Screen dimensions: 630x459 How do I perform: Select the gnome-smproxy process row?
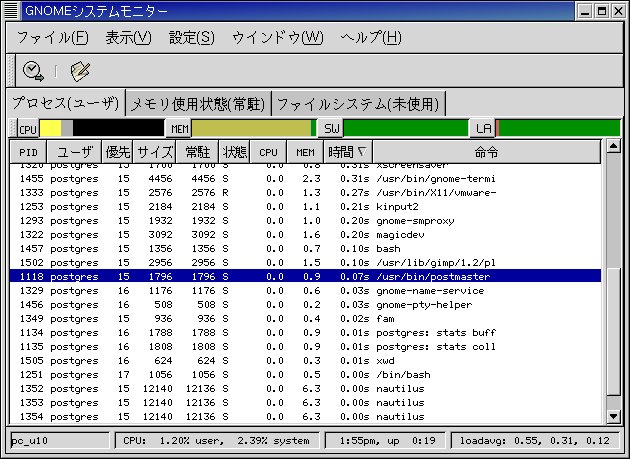pos(305,221)
